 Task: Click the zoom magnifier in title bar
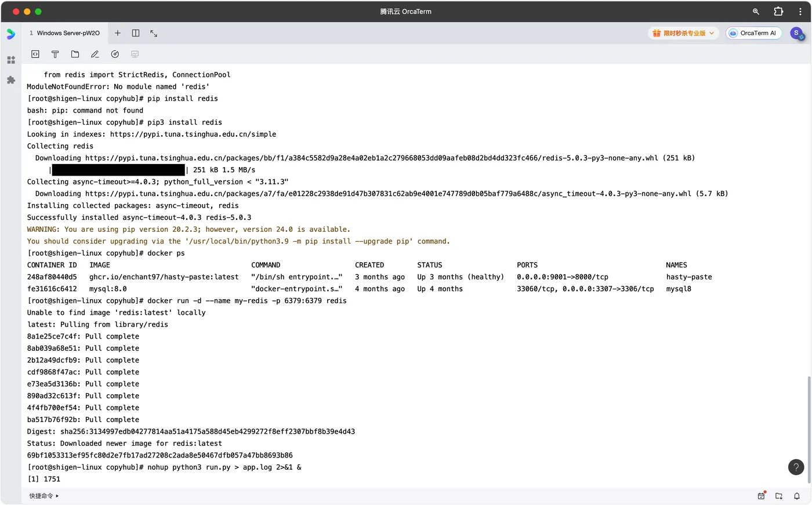coord(756,11)
